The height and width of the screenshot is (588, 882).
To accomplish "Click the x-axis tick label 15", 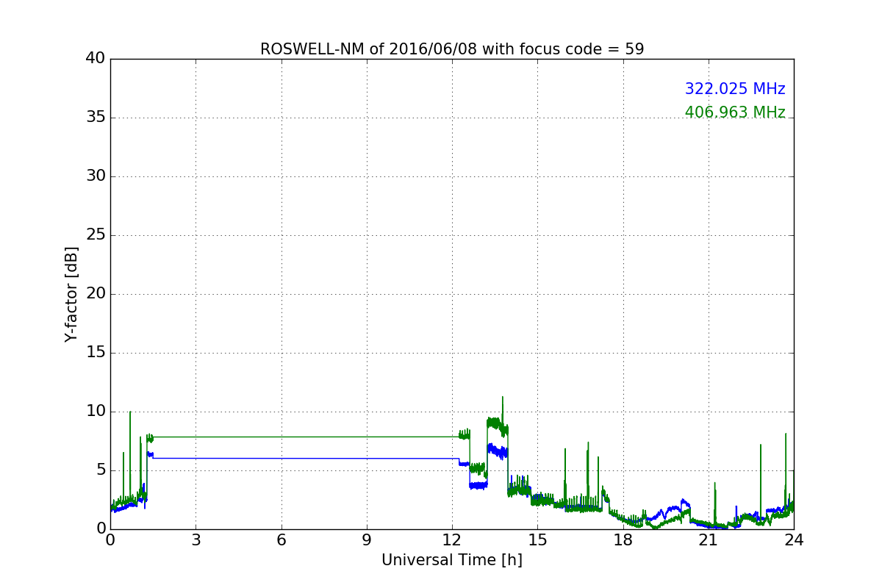I will [537, 540].
